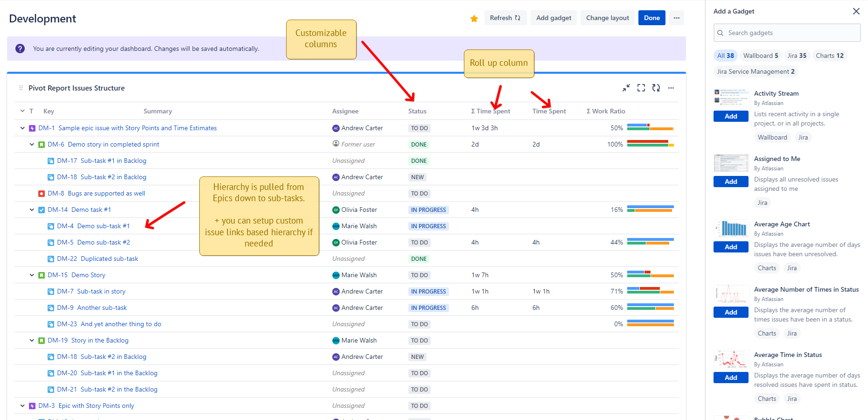Viewport: 868px width, 420px height.
Task: Select the sub-task icon beside DM-17
Action: click(51, 161)
